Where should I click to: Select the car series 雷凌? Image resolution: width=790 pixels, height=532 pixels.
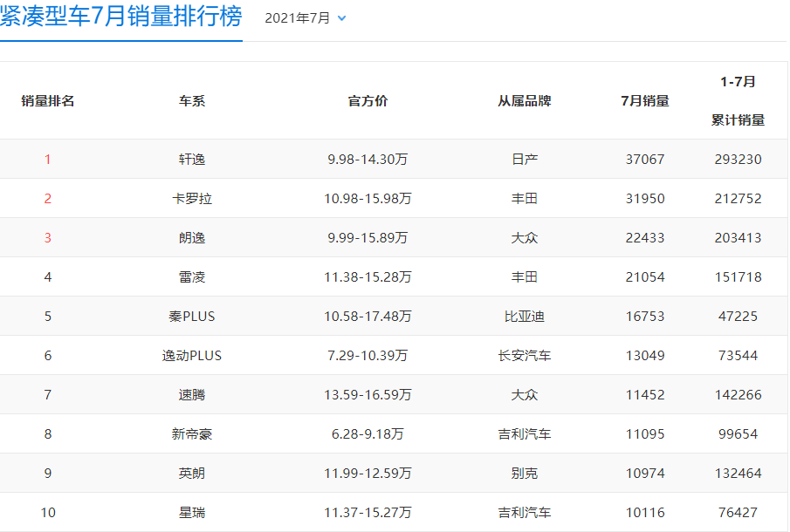[x=192, y=276]
